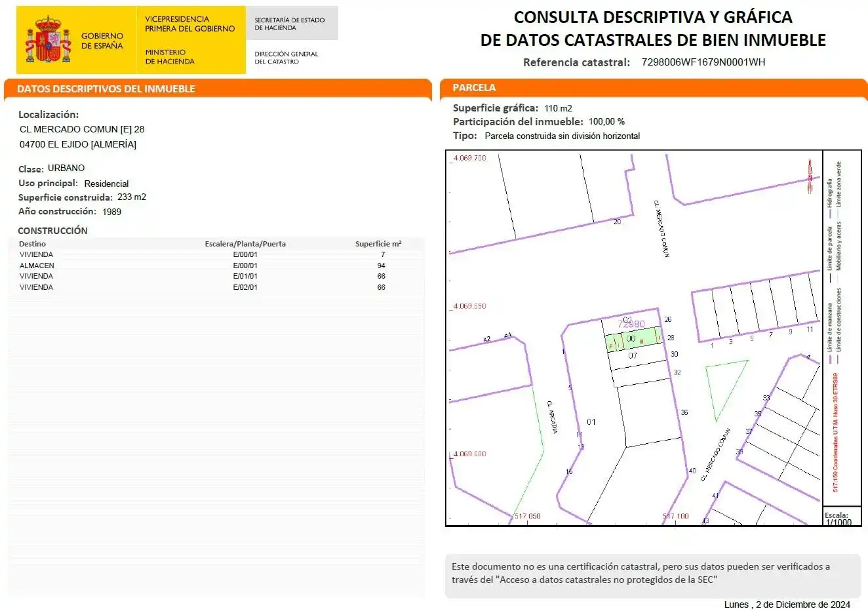868x611 pixels.
Task: Click 'SECRETARÍA DE ESTADO DE HACIENDA' box
Action: tap(292, 24)
